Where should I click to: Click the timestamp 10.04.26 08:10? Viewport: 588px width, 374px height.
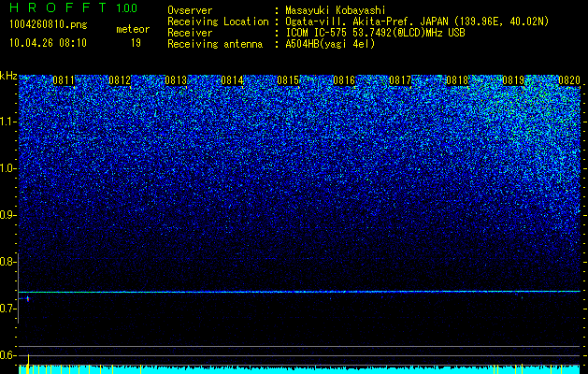pyautogui.click(x=48, y=43)
